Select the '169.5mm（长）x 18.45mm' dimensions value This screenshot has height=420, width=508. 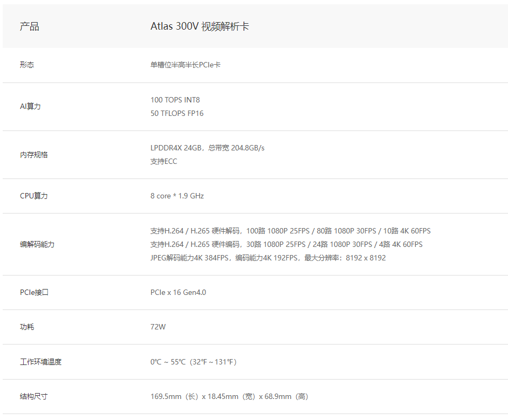coord(229,396)
